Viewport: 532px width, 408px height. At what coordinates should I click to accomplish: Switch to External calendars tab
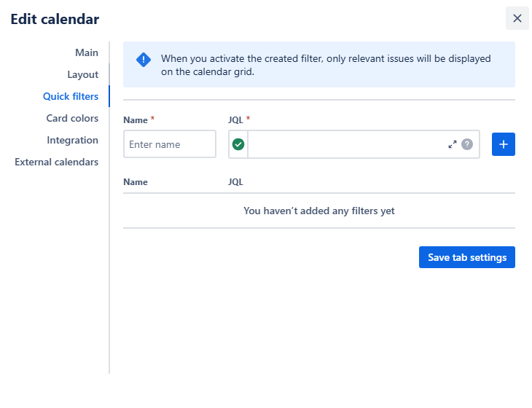[56, 162]
